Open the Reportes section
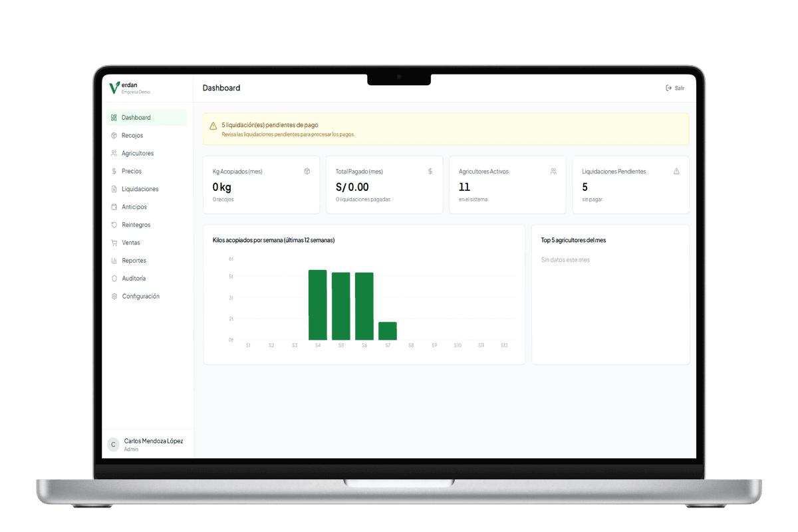The height and width of the screenshot is (532, 798). click(x=146, y=261)
